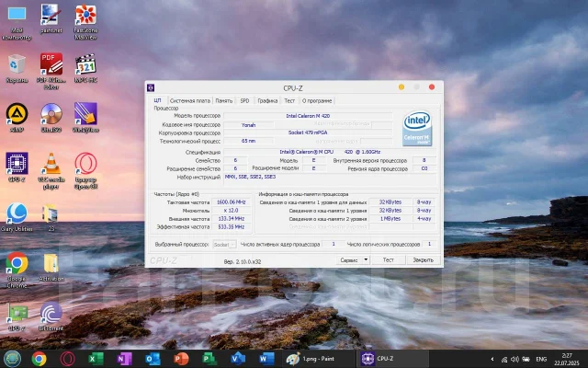Screen dimensions: 588x368
Task: Open the Выбранный процессор Socket dropdown
Action: point(224,245)
